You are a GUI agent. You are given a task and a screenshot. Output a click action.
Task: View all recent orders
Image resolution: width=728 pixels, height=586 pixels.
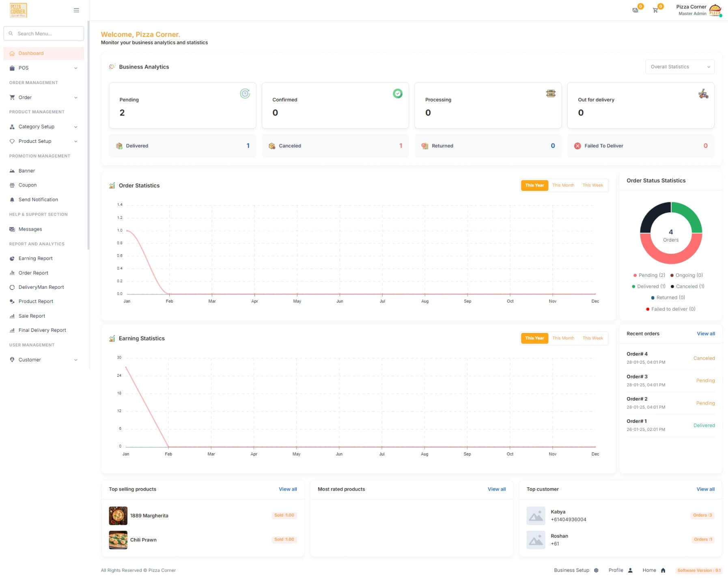[706, 334]
